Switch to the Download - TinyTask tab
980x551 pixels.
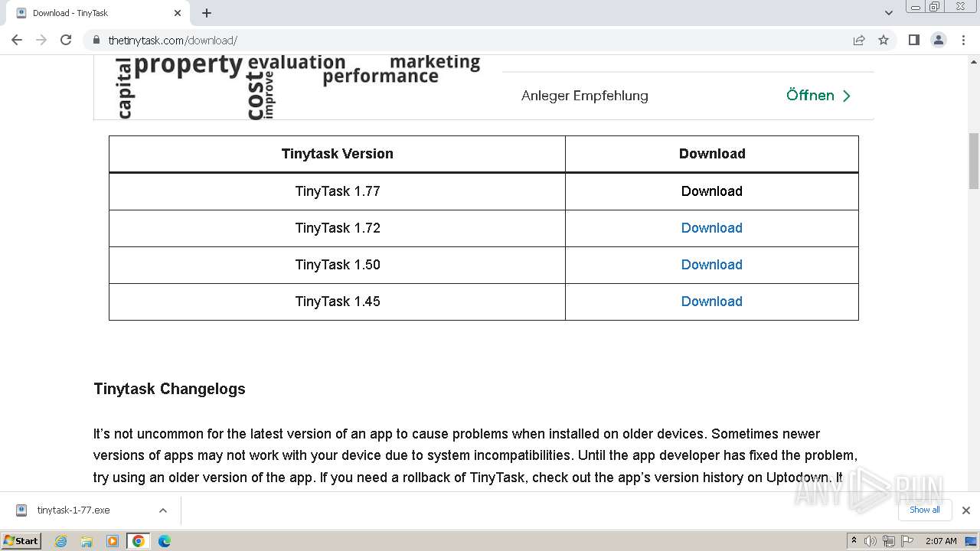[98, 13]
